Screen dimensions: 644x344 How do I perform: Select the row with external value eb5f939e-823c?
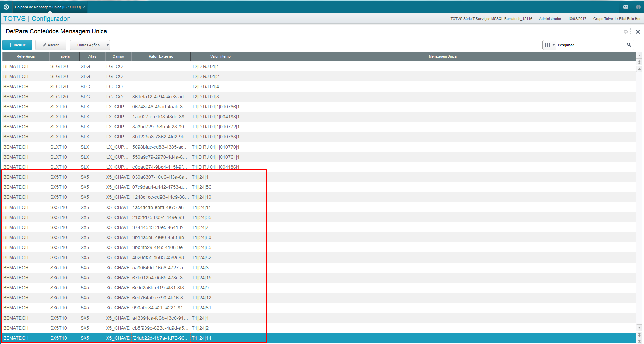[x=319, y=328]
